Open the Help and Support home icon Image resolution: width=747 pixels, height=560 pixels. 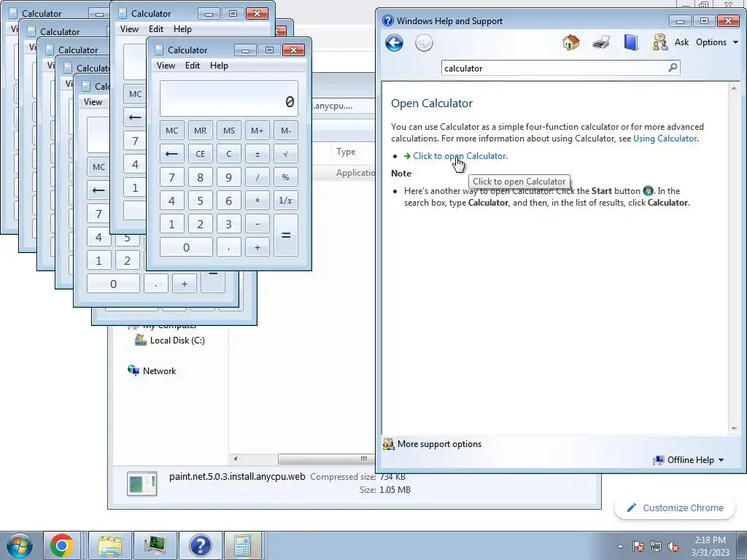point(570,42)
